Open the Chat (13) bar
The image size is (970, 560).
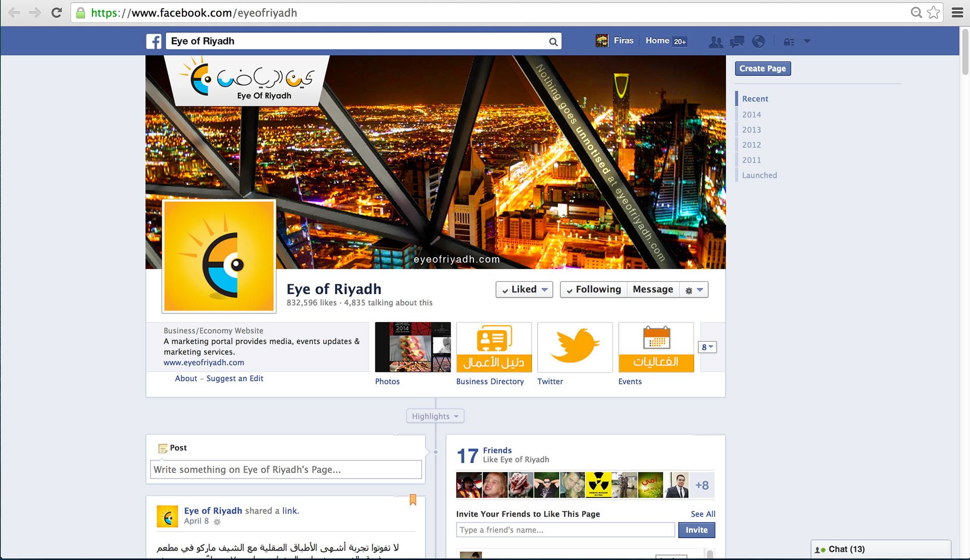tap(881, 549)
